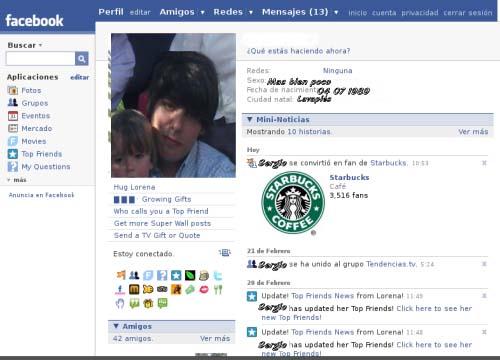Click 'Ver más' in Mini-Noticias
The image size is (500, 360).
(x=473, y=132)
